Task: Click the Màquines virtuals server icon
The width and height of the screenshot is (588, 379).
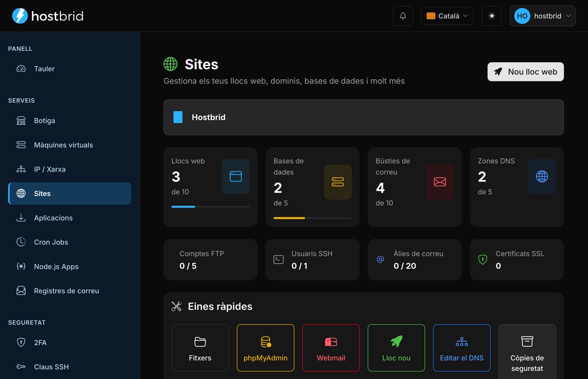Action: 21,145
